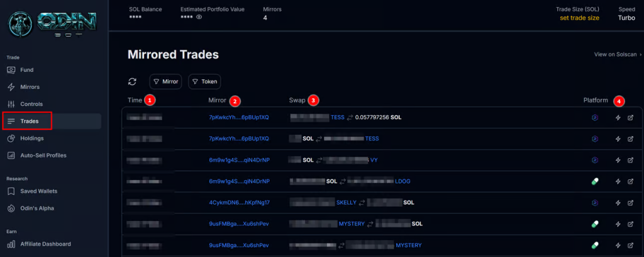Click the LDOG token link
The width and height of the screenshot is (644, 257).
(402, 181)
